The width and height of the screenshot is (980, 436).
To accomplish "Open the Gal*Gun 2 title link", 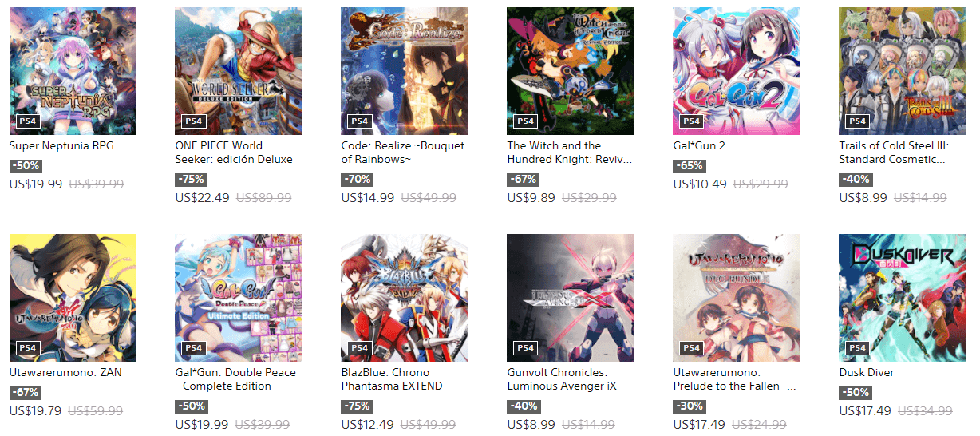I will click(699, 145).
